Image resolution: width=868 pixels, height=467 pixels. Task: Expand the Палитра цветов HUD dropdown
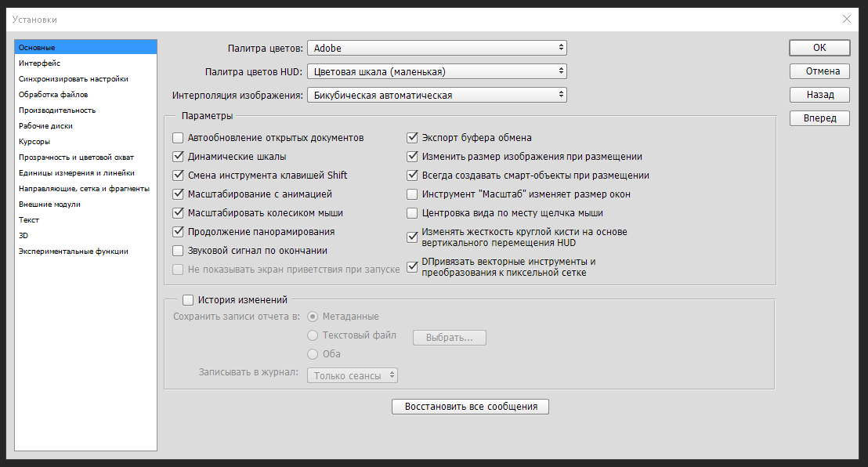click(437, 71)
